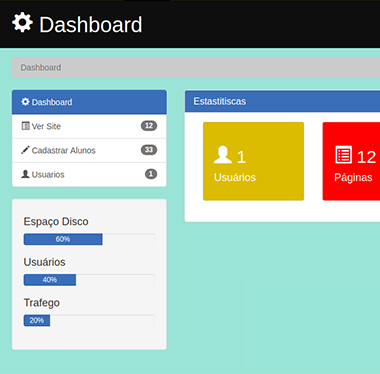Open the yellow Usuários statistics card
This screenshot has width=380, height=374.
[253, 161]
